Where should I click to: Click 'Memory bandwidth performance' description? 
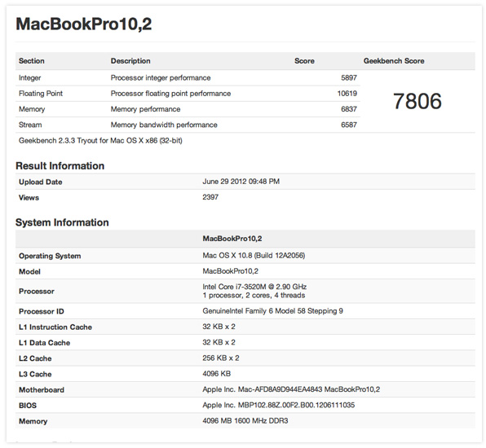pos(164,125)
